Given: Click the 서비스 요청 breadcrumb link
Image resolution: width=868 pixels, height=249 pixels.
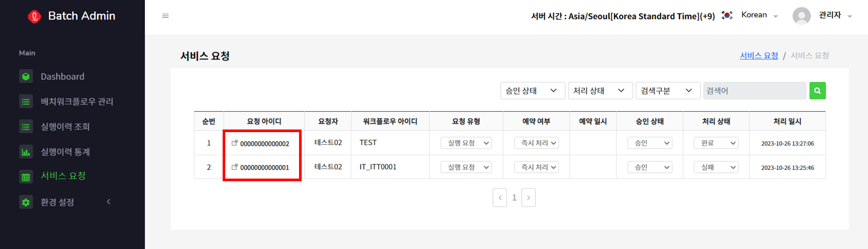Looking at the screenshot, I should [x=759, y=56].
